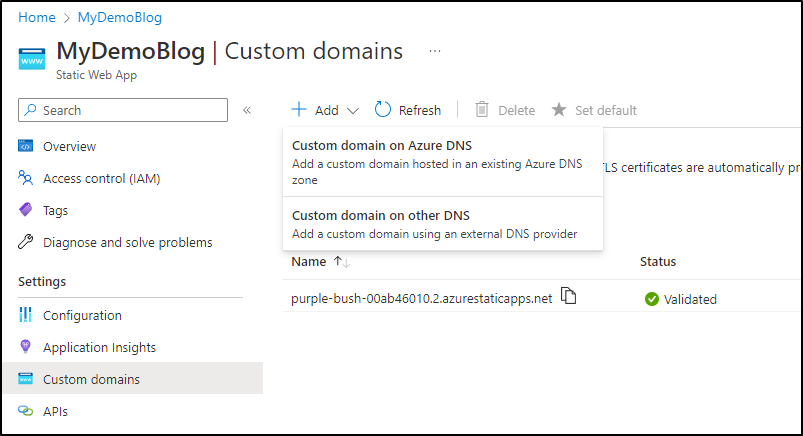
Task: Click the Set default star icon
Action: coord(559,110)
